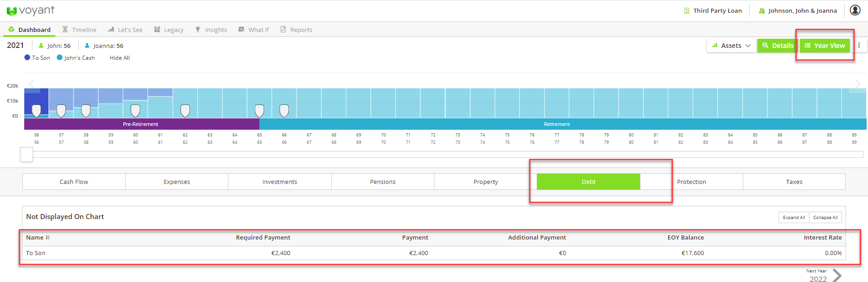
Task: Select the event marker at age 56
Action: coord(37,110)
